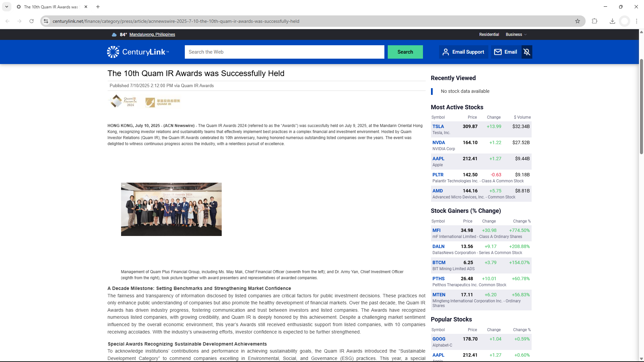
Task: Click the Published 7/10/2025 byline
Action: (x=162, y=86)
